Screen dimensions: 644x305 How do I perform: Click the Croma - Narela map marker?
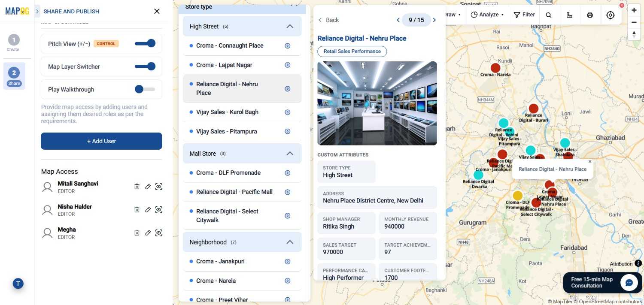pos(495,68)
